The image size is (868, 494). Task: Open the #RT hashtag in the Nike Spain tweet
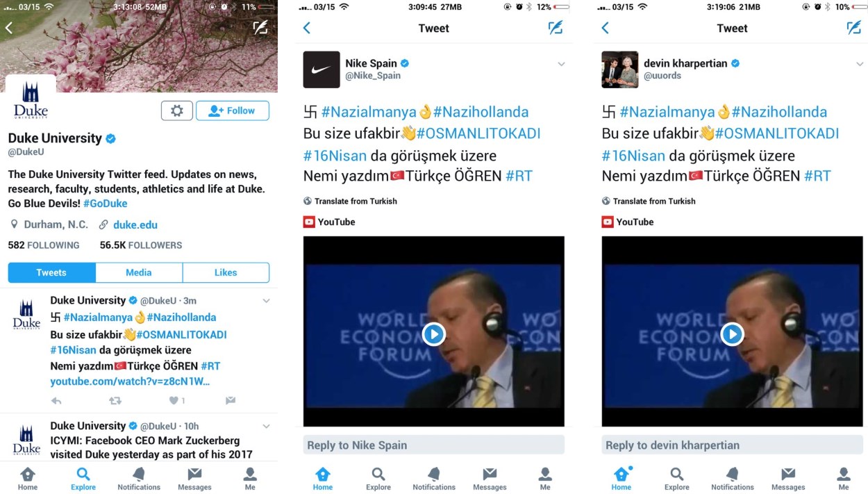pyautogui.click(x=519, y=176)
